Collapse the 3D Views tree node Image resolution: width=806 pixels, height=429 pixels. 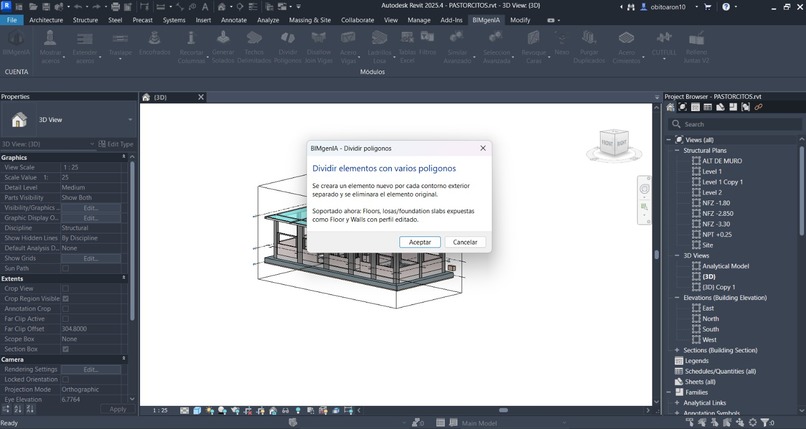(x=677, y=255)
